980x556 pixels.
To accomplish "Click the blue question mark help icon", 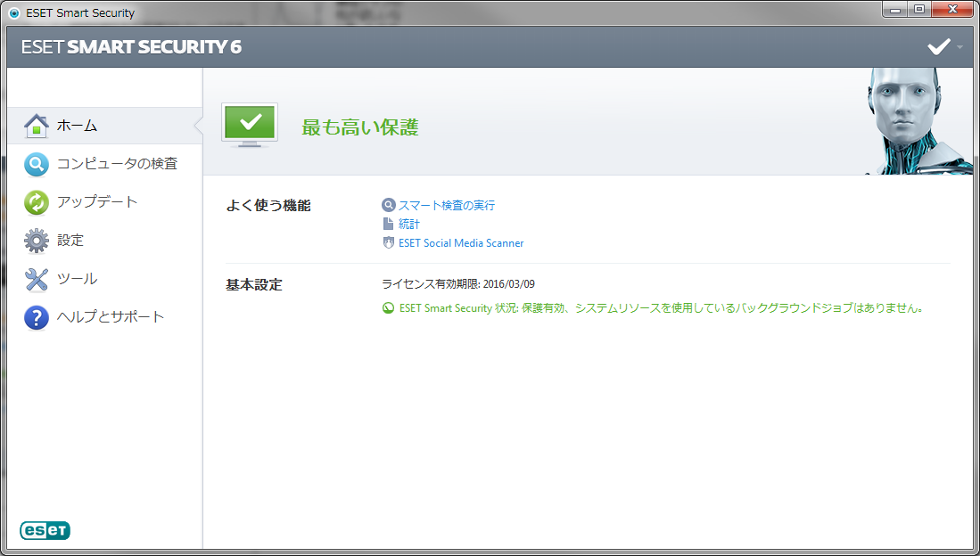I will click(37, 317).
